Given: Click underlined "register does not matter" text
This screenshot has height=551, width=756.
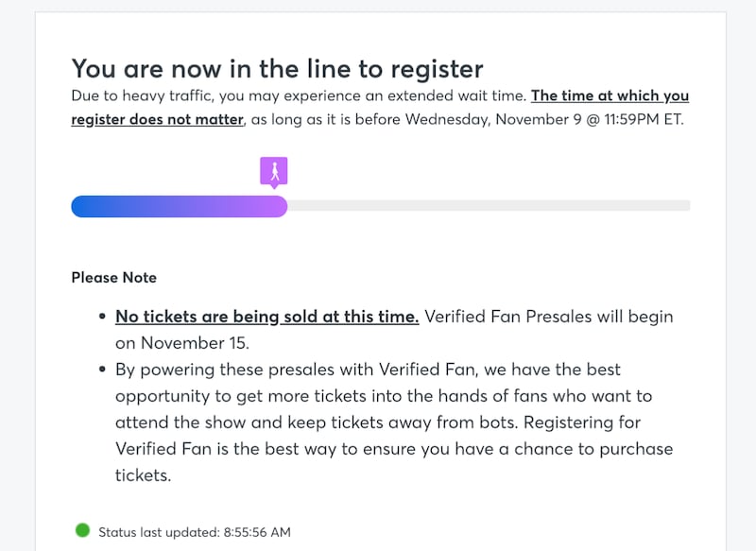Looking at the screenshot, I should click(157, 120).
